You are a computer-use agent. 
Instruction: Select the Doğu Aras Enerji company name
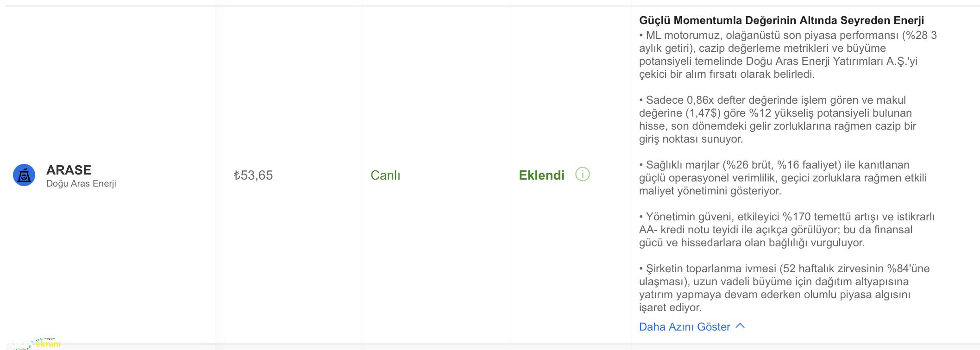click(81, 184)
